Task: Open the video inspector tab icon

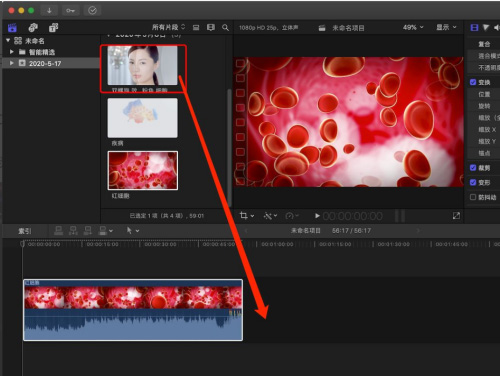Action: coord(474,28)
